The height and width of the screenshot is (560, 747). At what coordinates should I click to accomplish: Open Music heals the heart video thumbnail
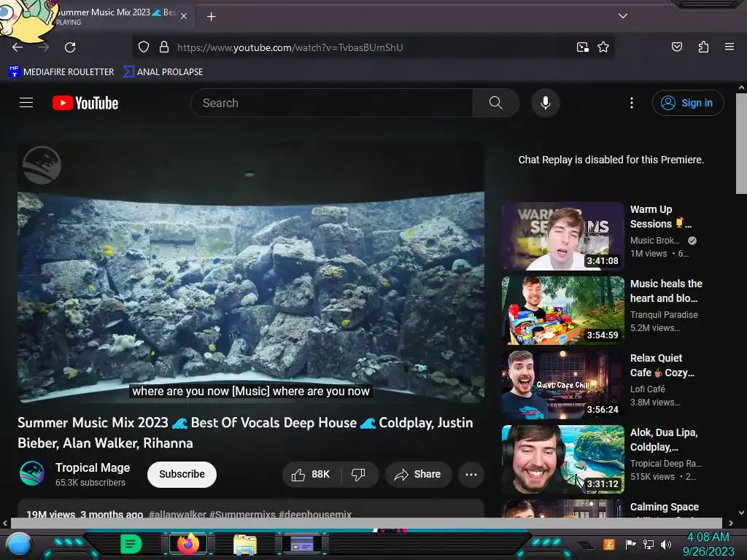click(x=562, y=311)
